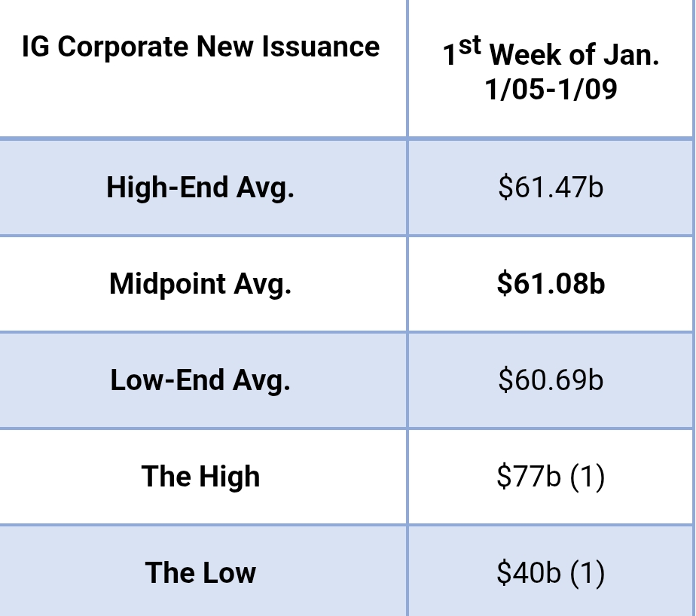
Task: Click the $60.69b value
Action: pyautogui.click(x=551, y=380)
